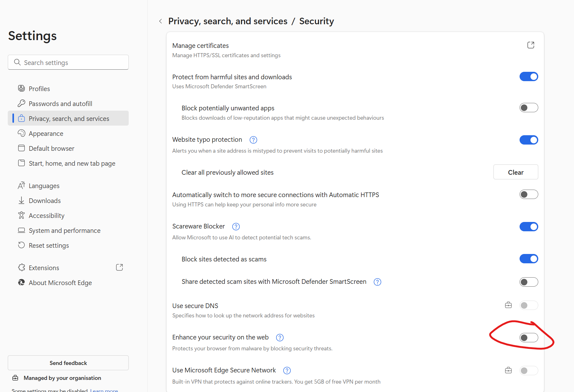The width and height of the screenshot is (574, 392).
Task: Turn on Enhance your security on the web
Action: coord(529,337)
